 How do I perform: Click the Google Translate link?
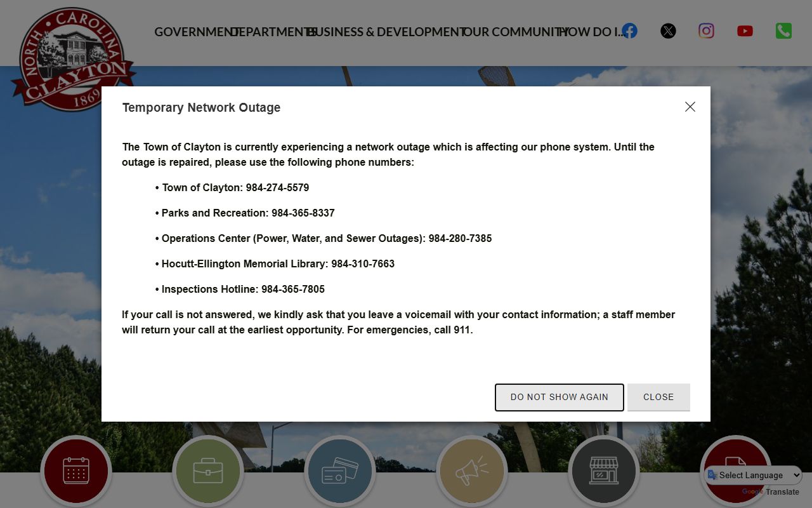pyautogui.click(x=771, y=491)
